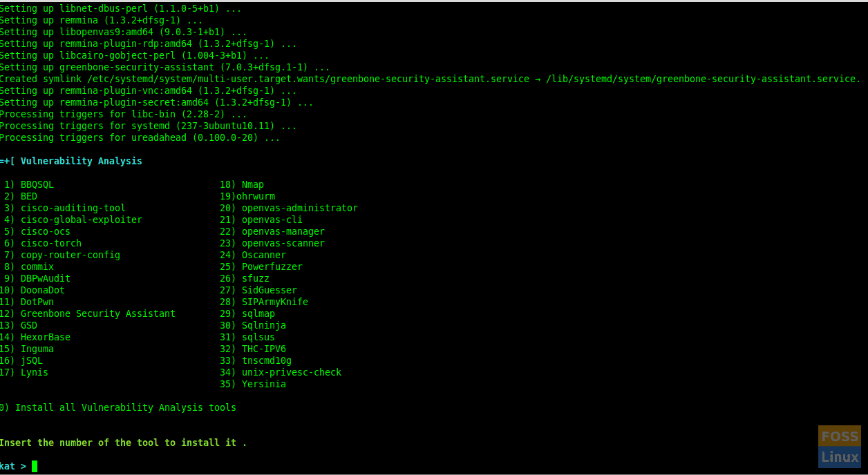Choose copy-router-config in the list
Screen dimensions: 868x475
tap(70, 255)
